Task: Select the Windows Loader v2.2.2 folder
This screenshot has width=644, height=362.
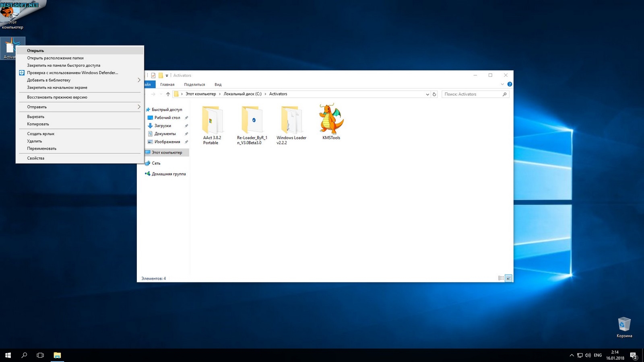Action: pos(291,125)
